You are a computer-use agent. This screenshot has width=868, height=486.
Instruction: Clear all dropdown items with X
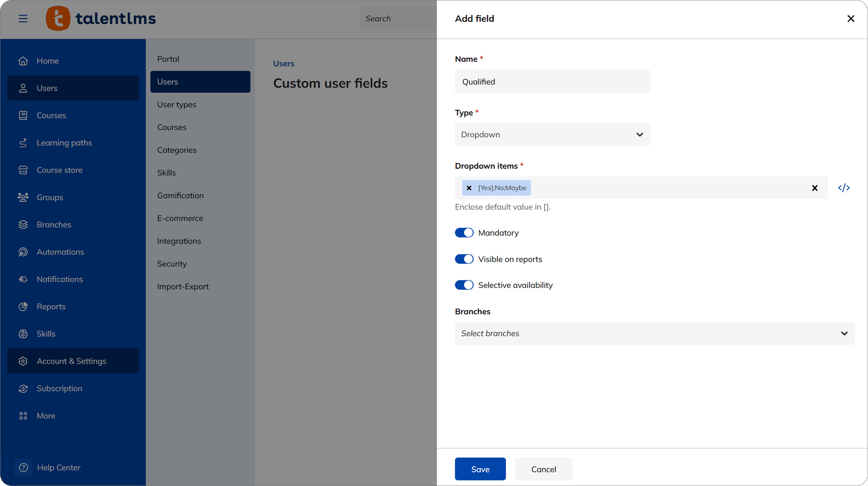pyautogui.click(x=815, y=188)
